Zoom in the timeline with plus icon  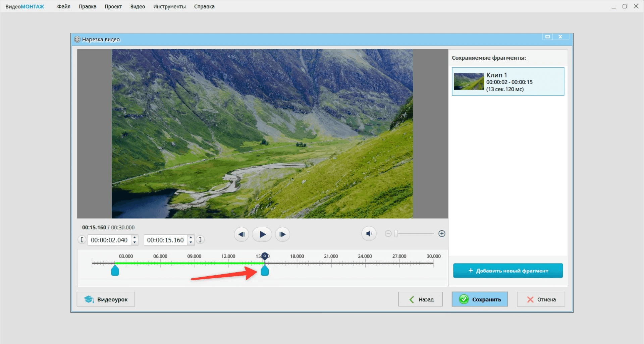click(x=442, y=234)
